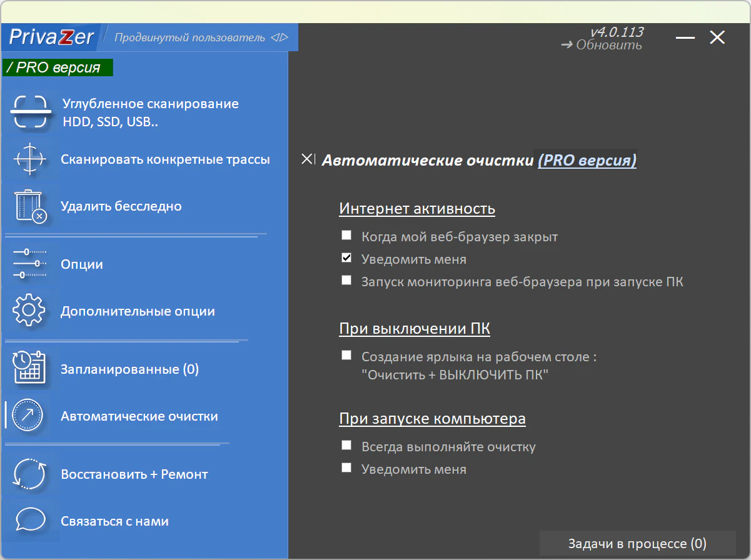Screen dimensions: 751x560
Task: Open the (PRO версия) link in heading
Action: click(587, 161)
